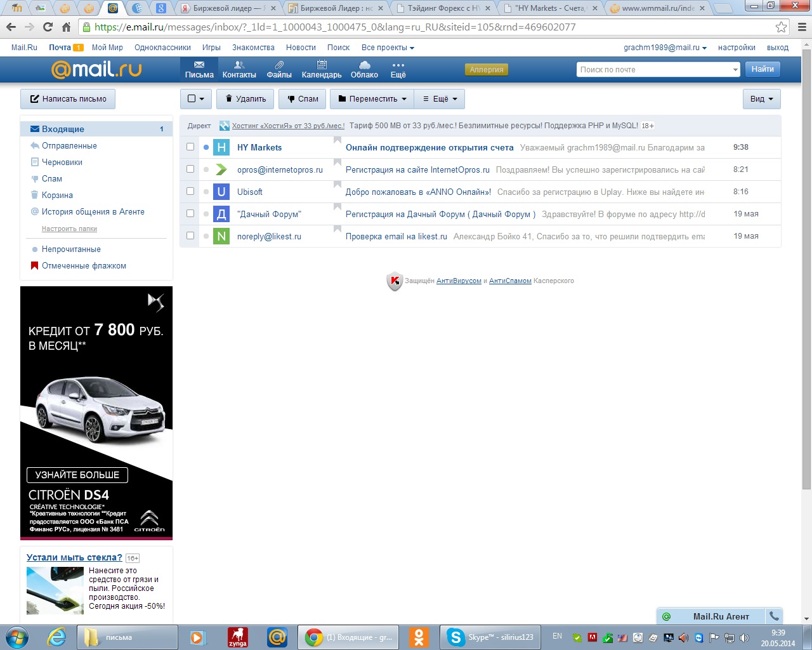Click the Найти search button

tap(763, 69)
